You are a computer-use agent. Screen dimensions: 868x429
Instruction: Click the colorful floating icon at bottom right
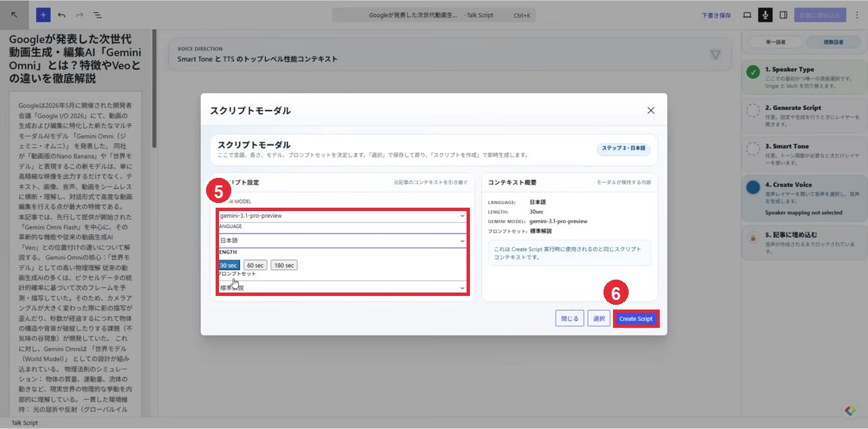850,411
